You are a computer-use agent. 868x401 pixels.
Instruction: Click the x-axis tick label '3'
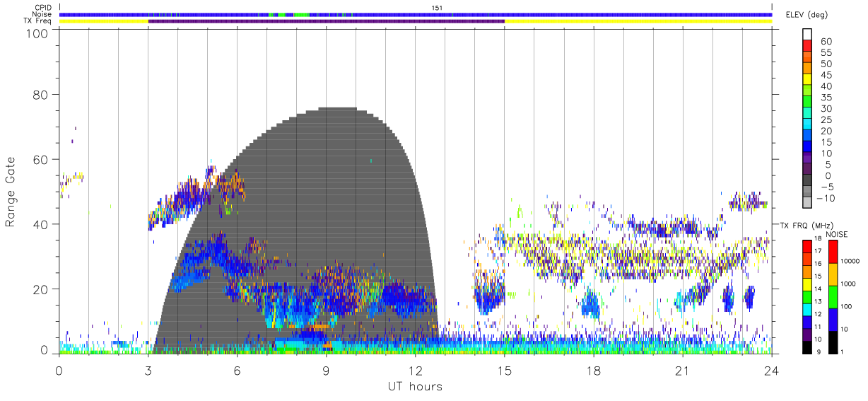point(148,371)
